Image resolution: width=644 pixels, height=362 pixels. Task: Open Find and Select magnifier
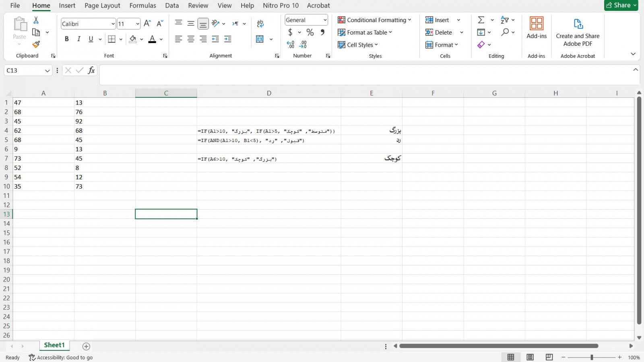coord(505,32)
